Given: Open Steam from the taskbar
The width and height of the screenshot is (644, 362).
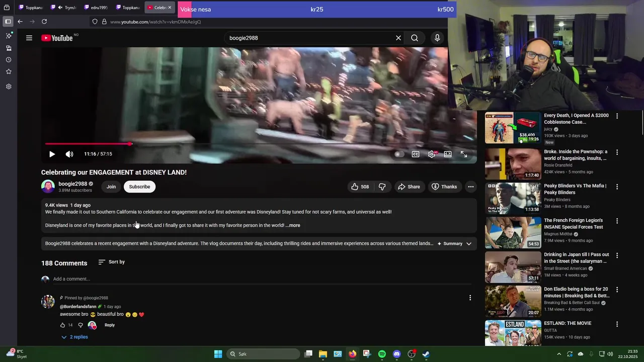Looking at the screenshot, I should (x=426, y=354).
